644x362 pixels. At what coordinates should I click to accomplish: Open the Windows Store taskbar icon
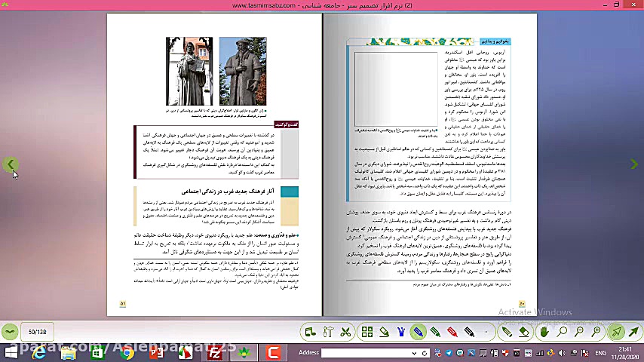click(98, 352)
